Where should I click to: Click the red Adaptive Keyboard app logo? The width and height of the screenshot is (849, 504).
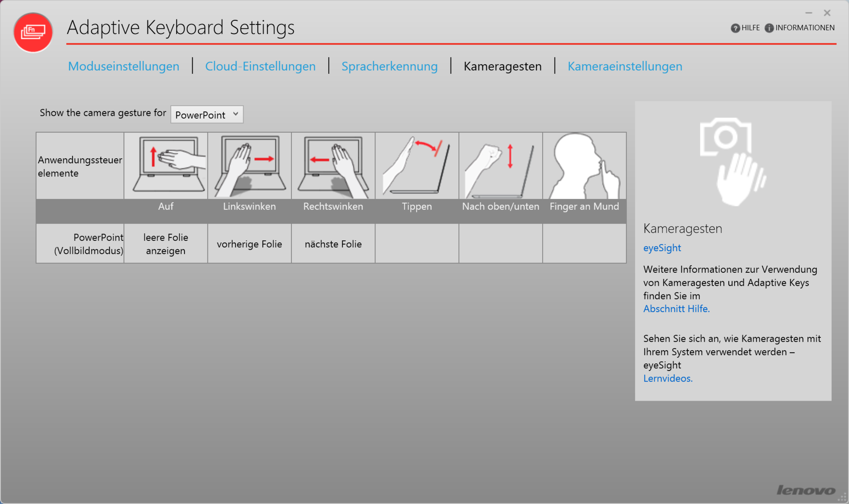pos(33,32)
